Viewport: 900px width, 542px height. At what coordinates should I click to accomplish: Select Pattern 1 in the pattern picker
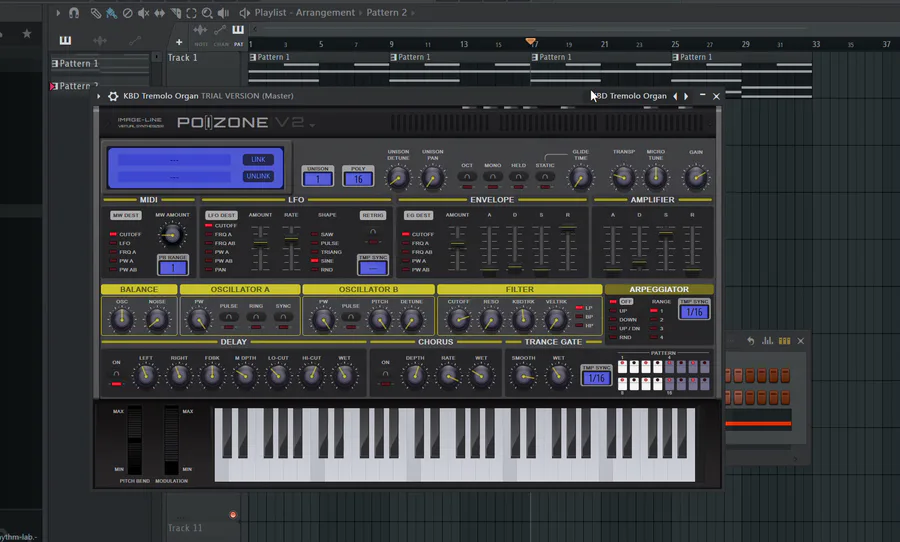100,63
